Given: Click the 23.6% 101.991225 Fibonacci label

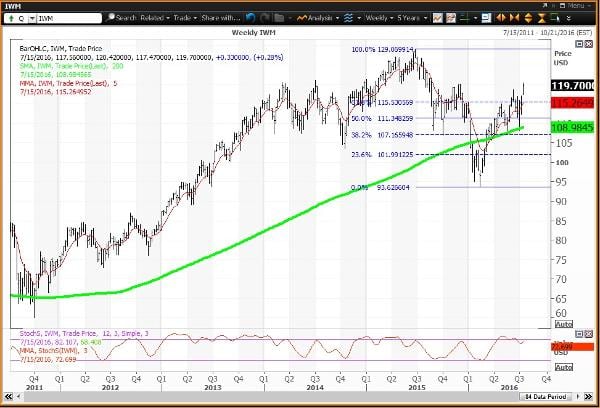Looking at the screenshot, I should [x=382, y=155].
